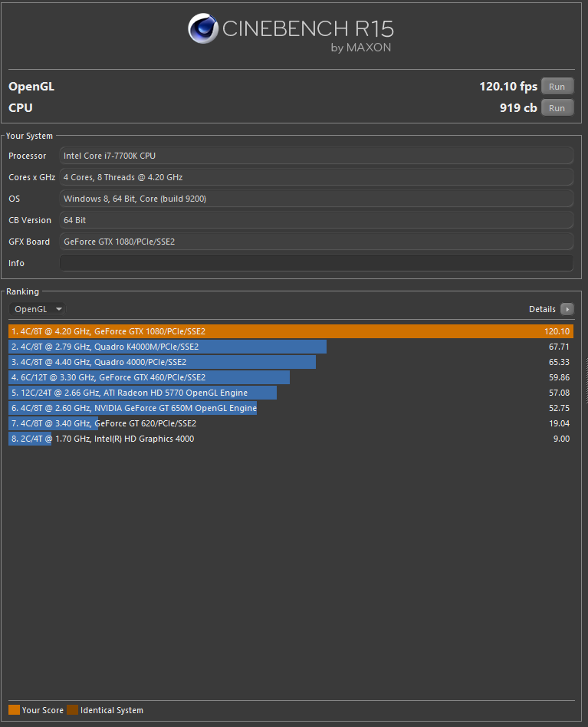Click the OpenGL label in results header
588x727 pixels.
tap(31, 87)
